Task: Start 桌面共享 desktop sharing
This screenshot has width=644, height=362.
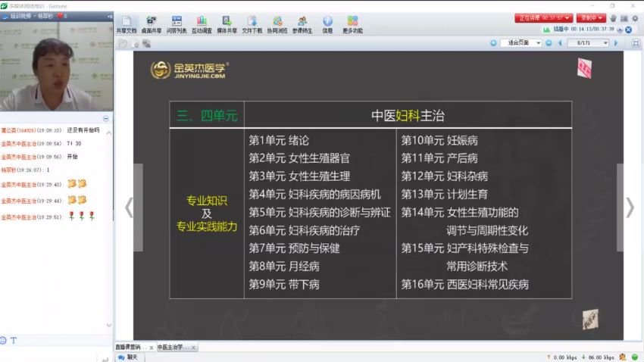Action: 151,25
